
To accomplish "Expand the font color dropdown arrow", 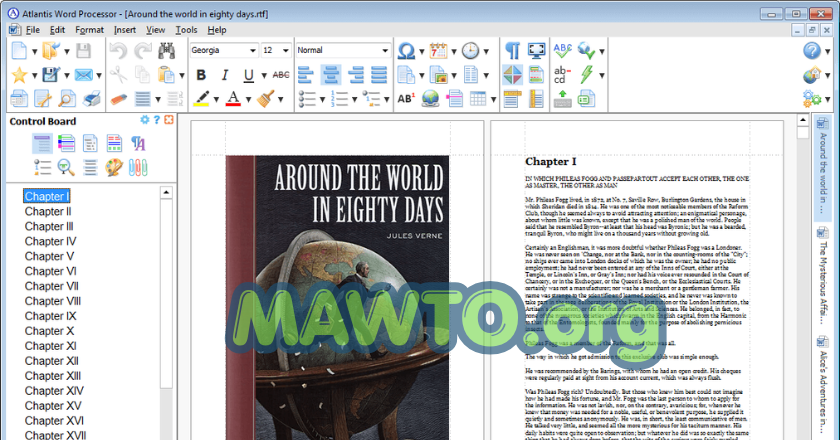I will [248, 99].
